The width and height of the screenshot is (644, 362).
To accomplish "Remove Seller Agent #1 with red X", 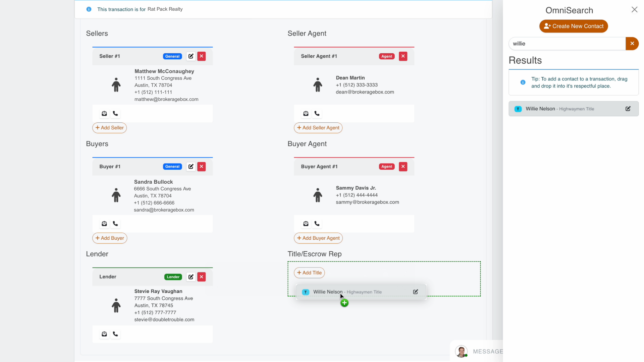I will (403, 56).
